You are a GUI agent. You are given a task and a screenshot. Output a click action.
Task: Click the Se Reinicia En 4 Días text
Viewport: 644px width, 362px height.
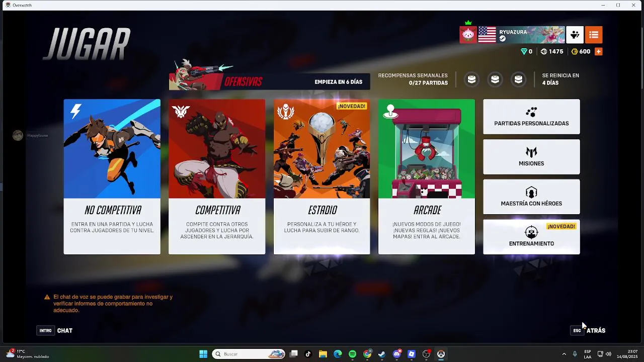[x=560, y=79]
